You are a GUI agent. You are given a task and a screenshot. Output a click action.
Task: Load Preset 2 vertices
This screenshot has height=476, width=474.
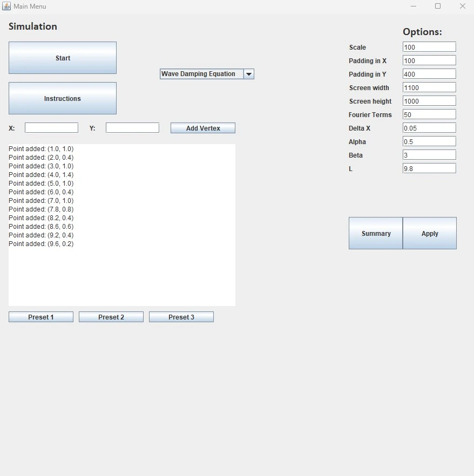click(111, 317)
